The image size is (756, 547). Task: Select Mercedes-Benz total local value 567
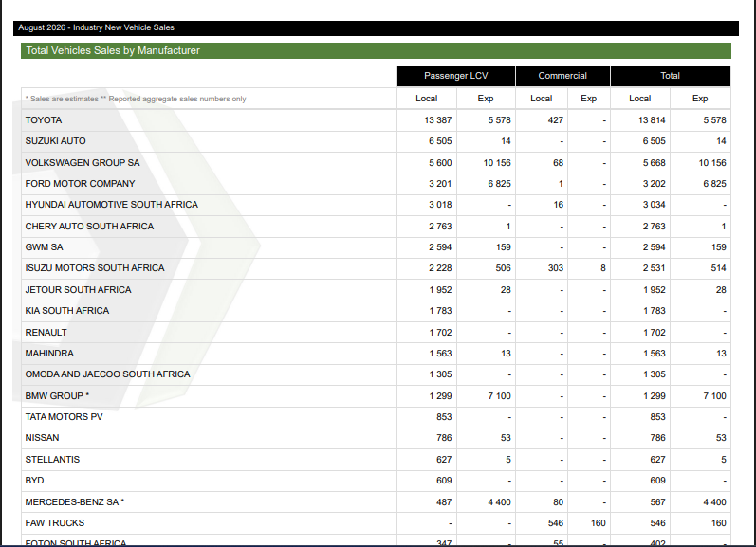pyautogui.click(x=657, y=502)
